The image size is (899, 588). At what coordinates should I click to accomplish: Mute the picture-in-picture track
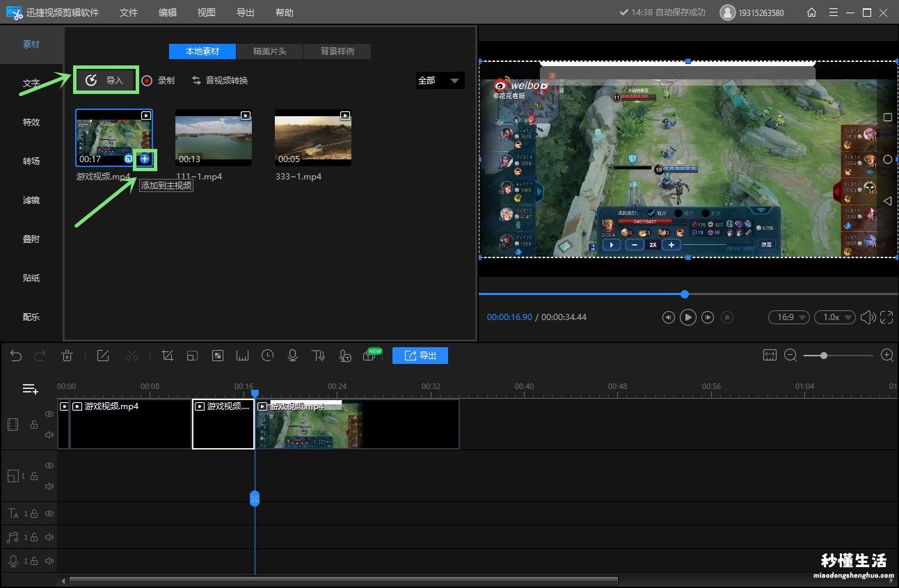[49, 486]
